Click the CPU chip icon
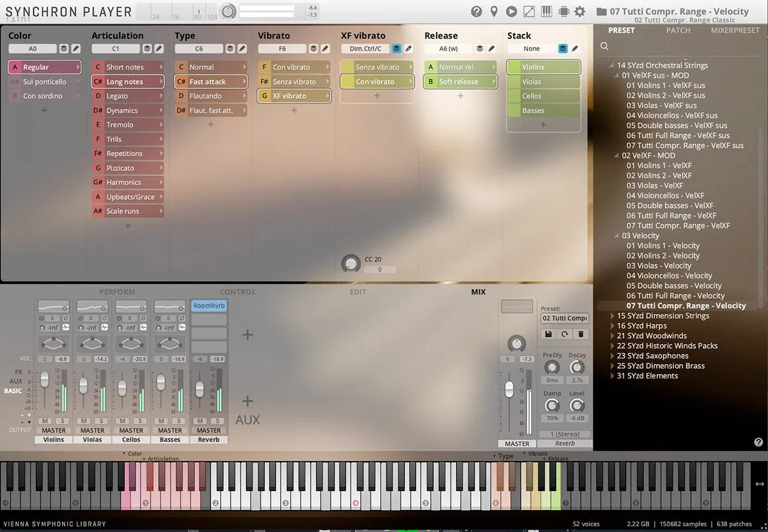The image size is (768, 532). [564, 12]
